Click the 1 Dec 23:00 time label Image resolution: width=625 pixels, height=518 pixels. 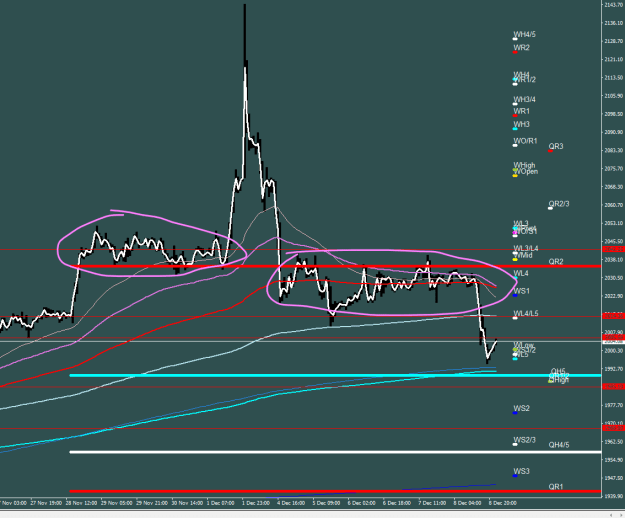256,503
